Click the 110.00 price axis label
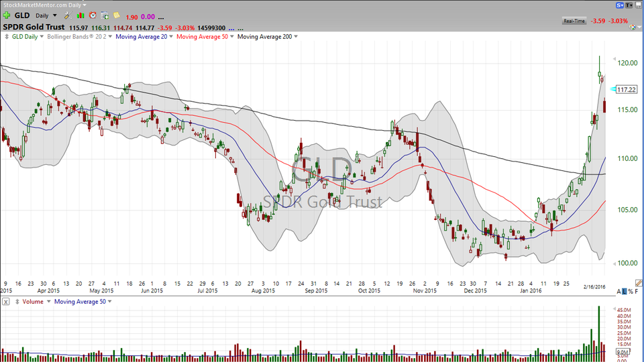Image resolution: width=644 pixels, height=362 pixels. (628, 158)
